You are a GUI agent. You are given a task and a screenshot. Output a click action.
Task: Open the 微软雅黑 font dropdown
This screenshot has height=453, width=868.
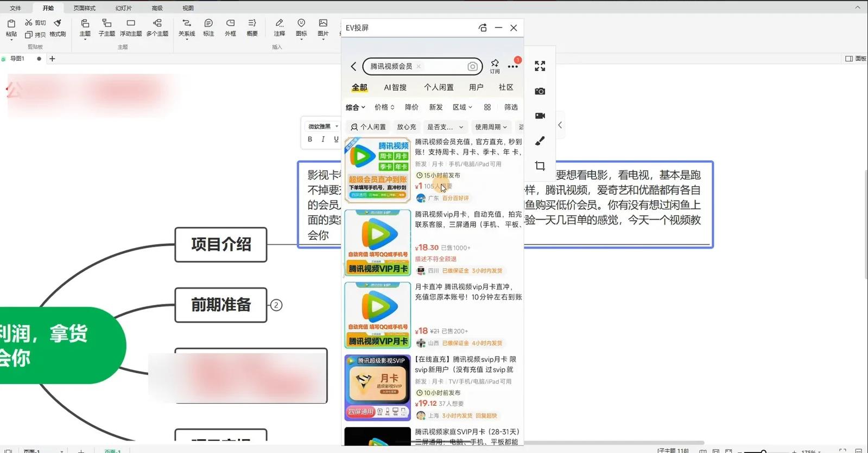(323, 126)
